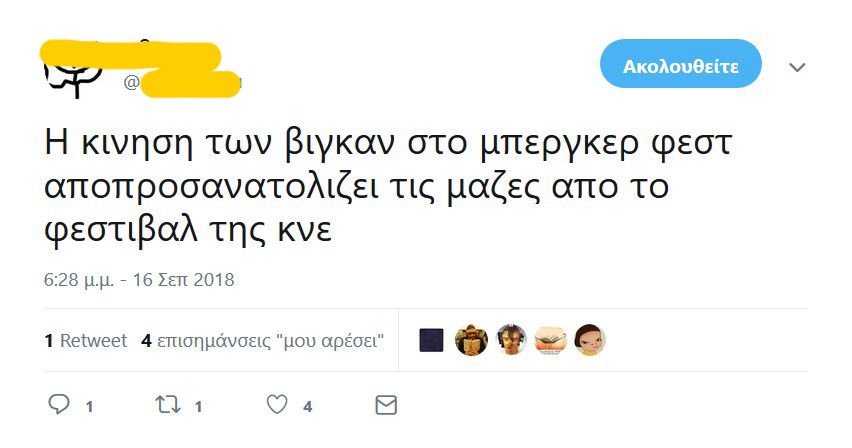View who retweeted via "1 Retweet"

coord(86,341)
